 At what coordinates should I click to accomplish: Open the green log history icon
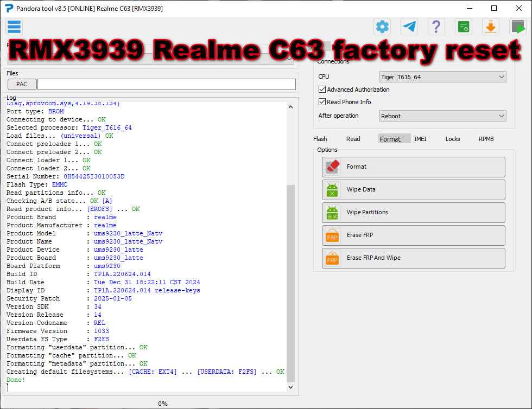coord(464,27)
